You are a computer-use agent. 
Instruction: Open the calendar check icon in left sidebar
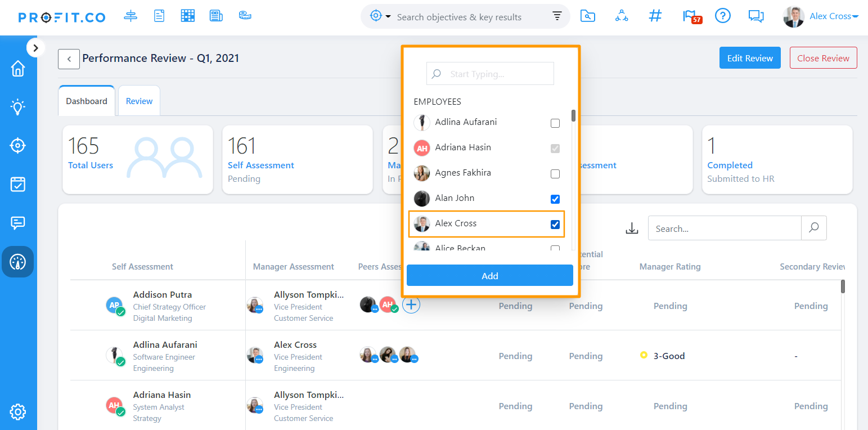(x=18, y=184)
